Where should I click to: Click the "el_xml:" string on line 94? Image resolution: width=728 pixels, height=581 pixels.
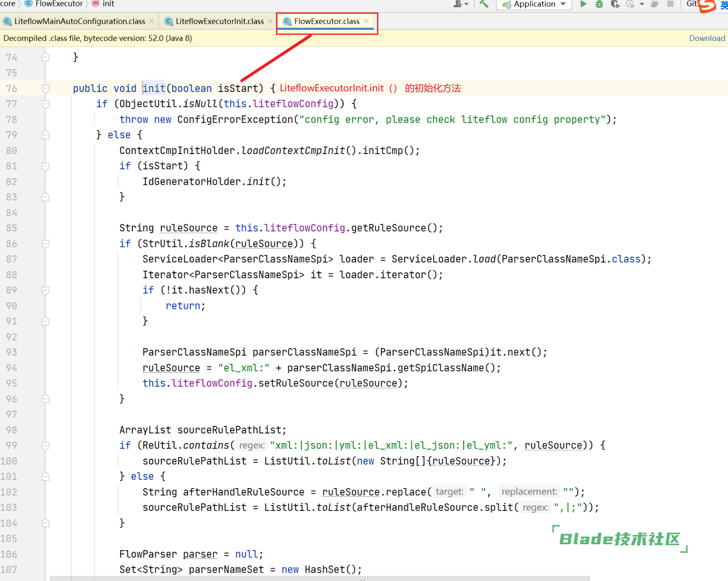pyautogui.click(x=244, y=368)
